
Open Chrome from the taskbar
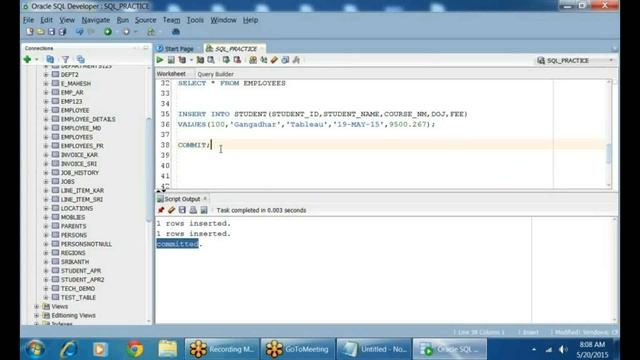[135, 349]
